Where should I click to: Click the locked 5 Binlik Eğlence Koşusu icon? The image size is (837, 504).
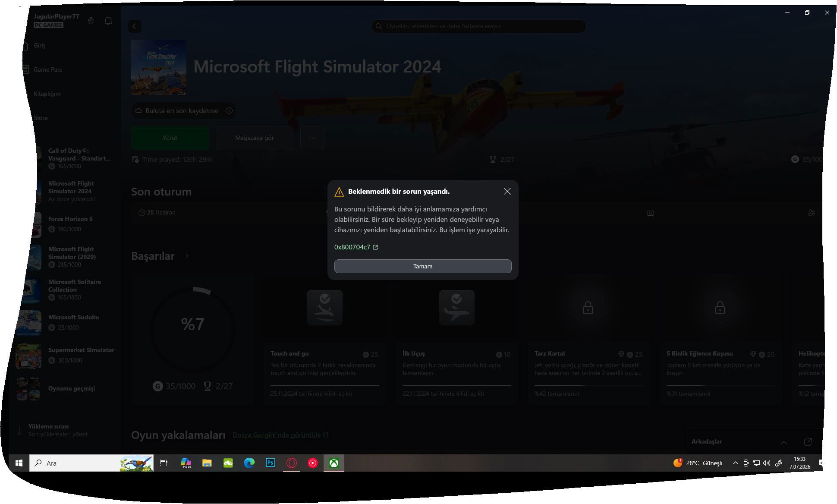(720, 308)
